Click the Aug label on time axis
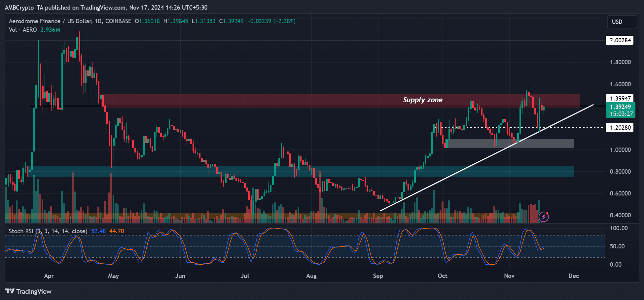 pyautogui.click(x=311, y=276)
